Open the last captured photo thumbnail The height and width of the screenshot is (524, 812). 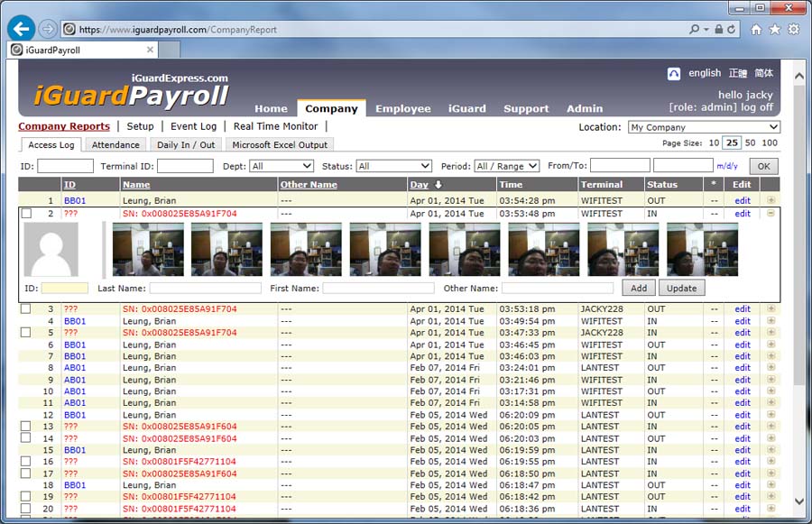[702, 250]
